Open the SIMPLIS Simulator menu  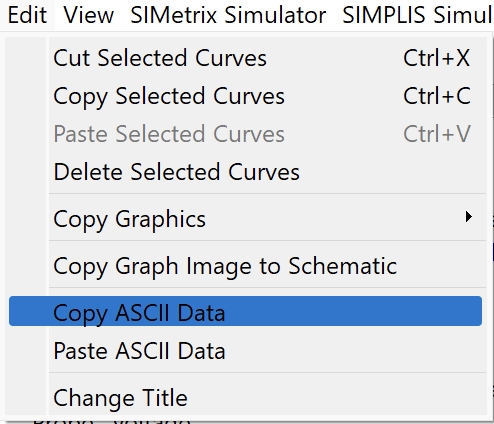(417, 15)
